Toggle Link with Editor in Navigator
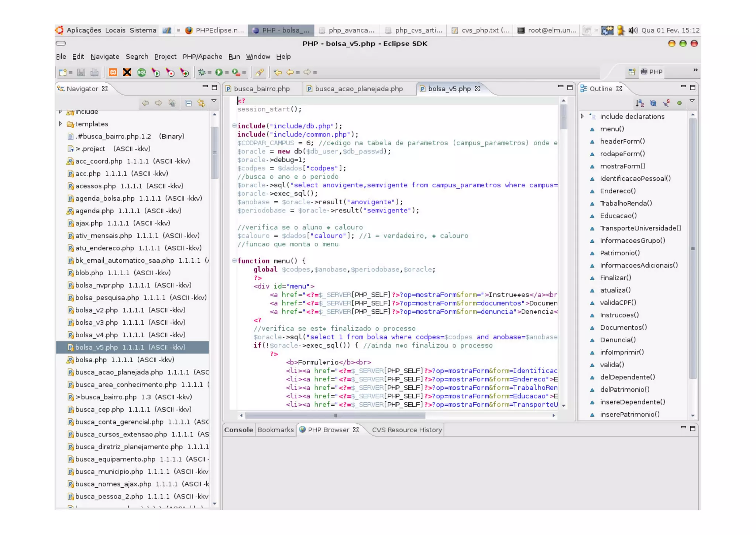This screenshot has width=756, height=535. click(201, 103)
